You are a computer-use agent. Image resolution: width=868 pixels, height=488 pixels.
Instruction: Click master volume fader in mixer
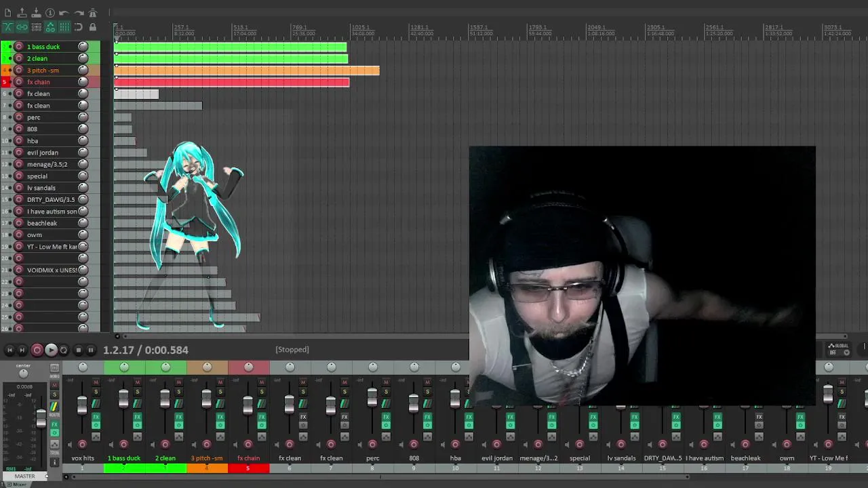(41, 418)
